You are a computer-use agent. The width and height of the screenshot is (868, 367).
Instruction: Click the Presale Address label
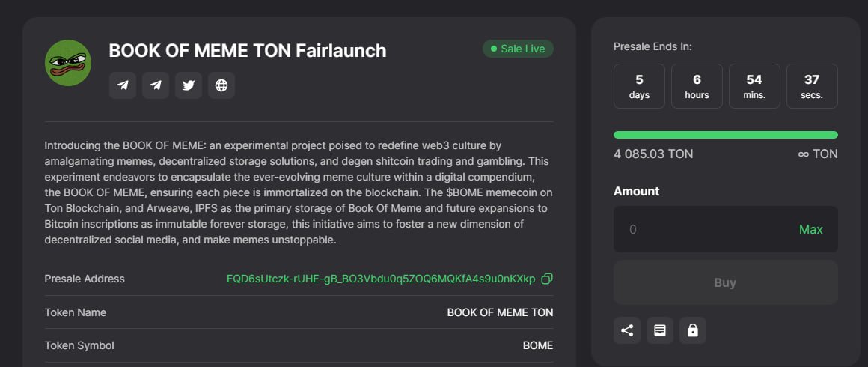coord(85,279)
